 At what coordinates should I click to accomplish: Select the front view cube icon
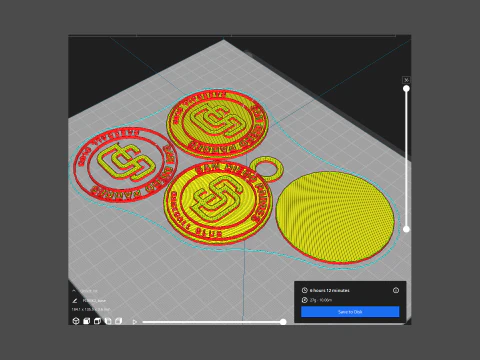[x=86, y=321]
